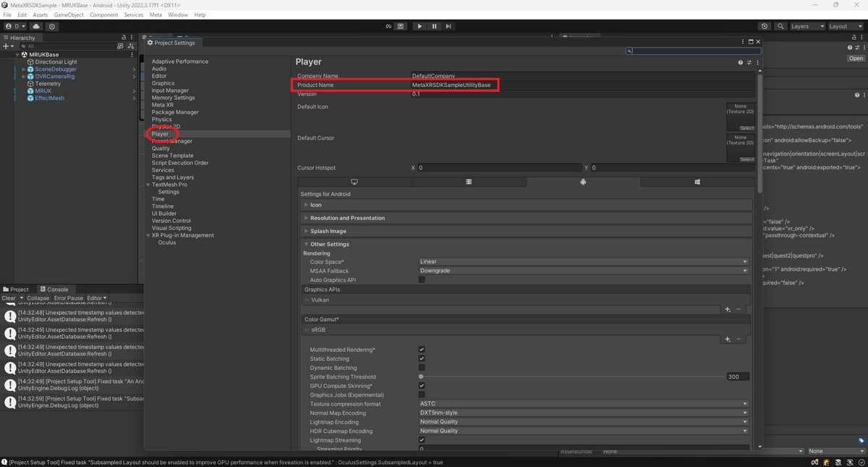Screen dimensions: 868x467
Task: Expand the SceneDebugger object
Action: tap(24, 69)
